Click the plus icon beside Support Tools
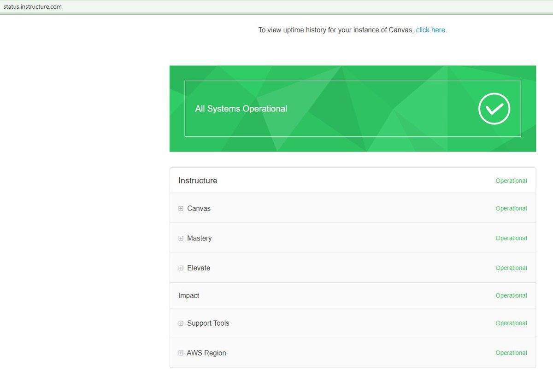 pyautogui.click(x=181, y=323)
